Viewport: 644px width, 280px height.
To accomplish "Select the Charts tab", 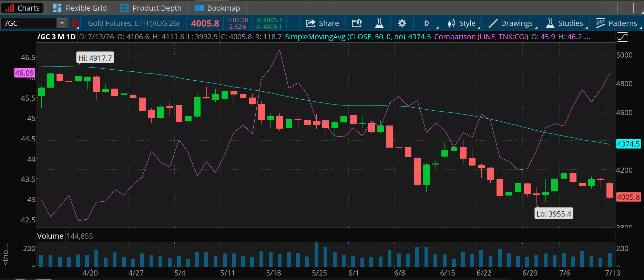I will click(x=22, y=8).
